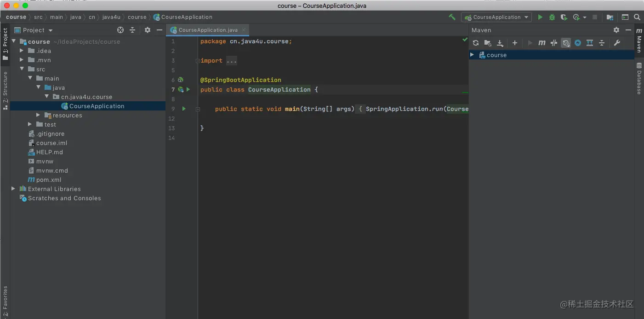Expand External Libraries
The image size is (644, 319).
(13, 188)
